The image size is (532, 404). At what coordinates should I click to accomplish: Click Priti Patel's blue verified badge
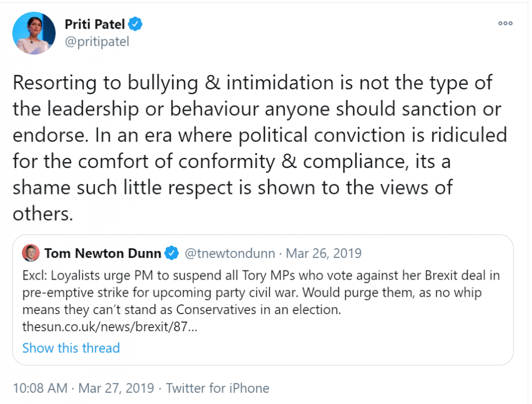pyautogui.click(x=137, y=24)
